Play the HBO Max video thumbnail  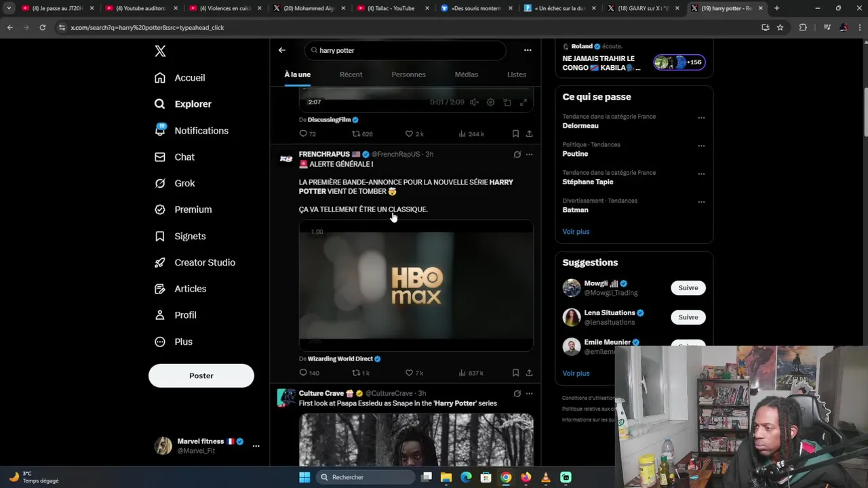416,286
